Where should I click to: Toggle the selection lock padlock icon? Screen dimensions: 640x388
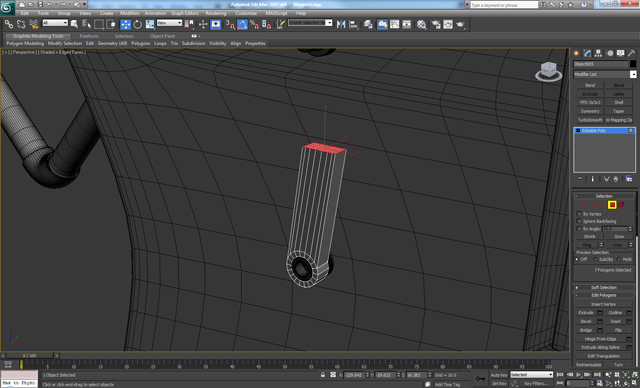pos(323,375)
